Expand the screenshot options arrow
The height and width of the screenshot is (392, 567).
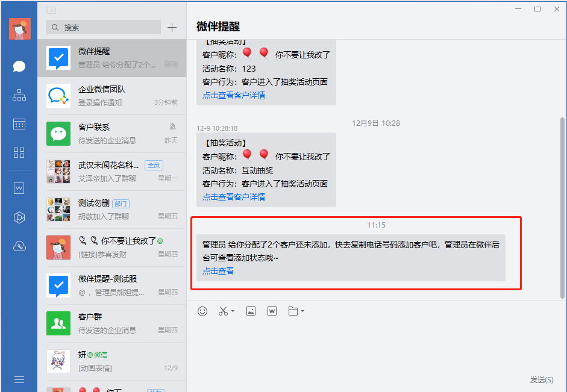click(233, 311)
